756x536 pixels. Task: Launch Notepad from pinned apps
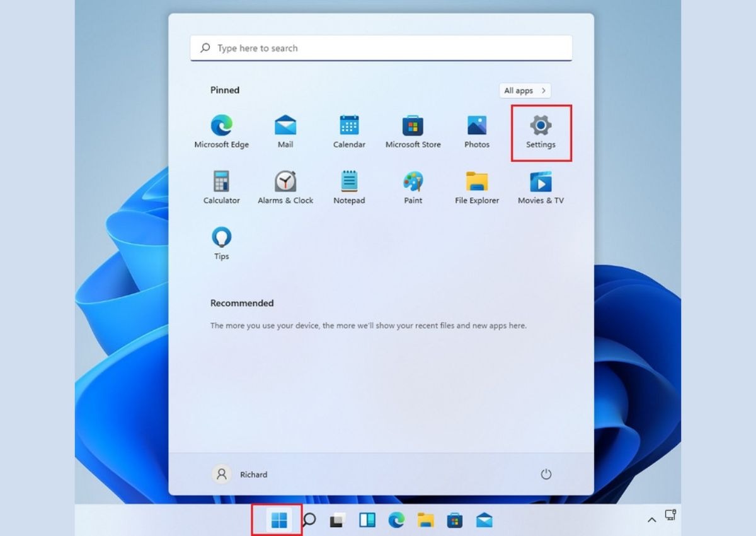click(x=349, y=188)
